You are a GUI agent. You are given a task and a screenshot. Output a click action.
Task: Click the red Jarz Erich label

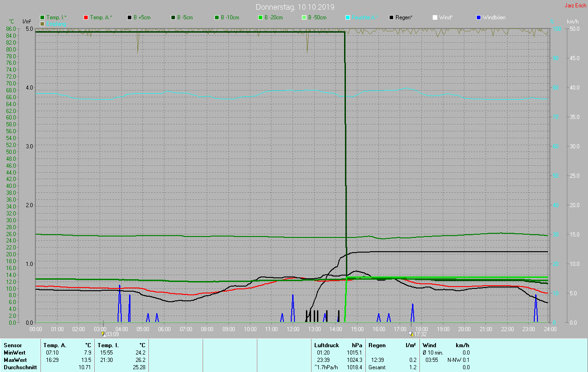coord(575,6)
